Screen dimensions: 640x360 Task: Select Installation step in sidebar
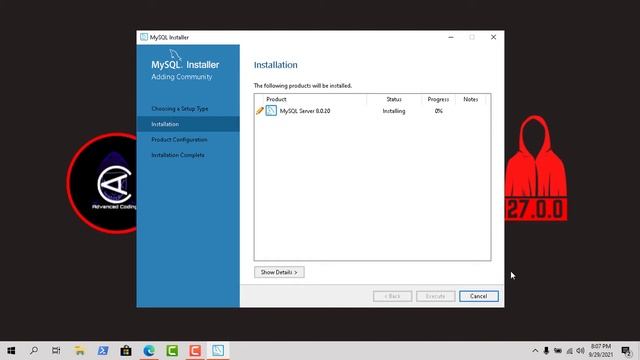click(188, 124)
